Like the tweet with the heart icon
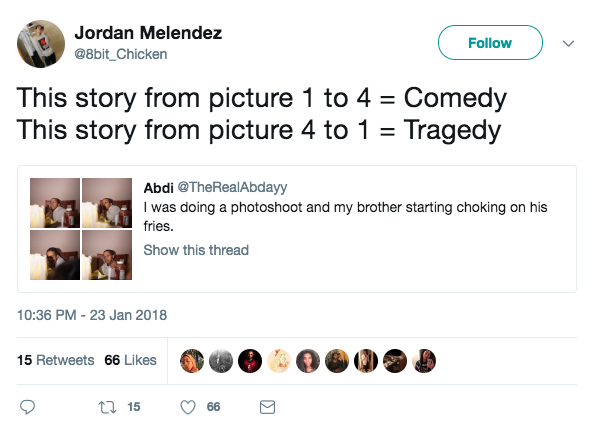This screenshot has width=607, height=435. click(x=186, y=407)
